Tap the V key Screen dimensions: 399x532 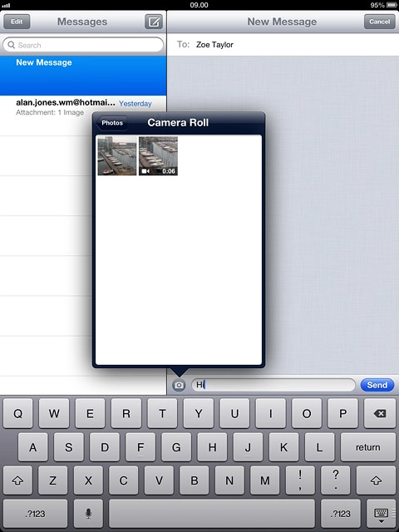coord(159,480)
